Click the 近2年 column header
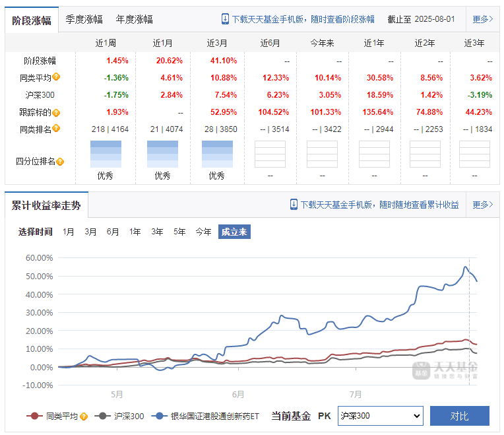Viewport: 504px width, 435px height. 425,43
